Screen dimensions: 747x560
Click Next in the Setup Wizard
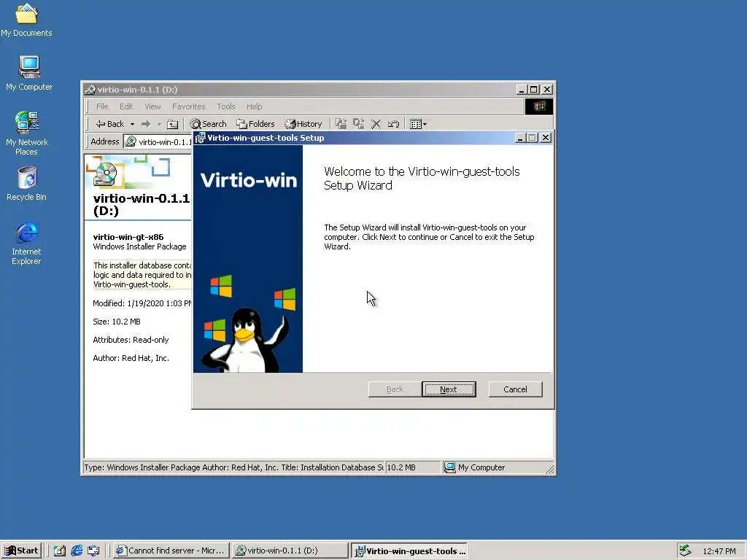tap(449, 389)
